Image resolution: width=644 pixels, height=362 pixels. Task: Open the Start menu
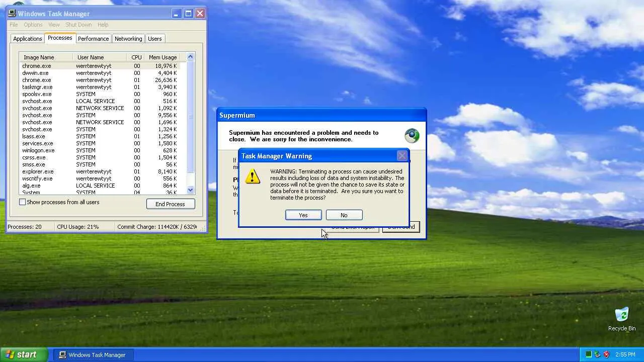(x=24, y=354)
